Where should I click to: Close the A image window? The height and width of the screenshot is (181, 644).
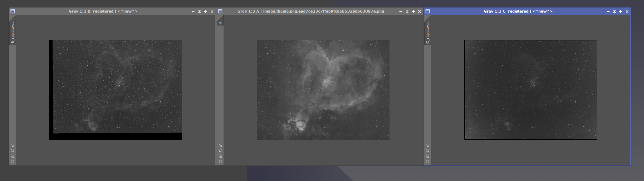pyautogui.click(x=420, y=11)
